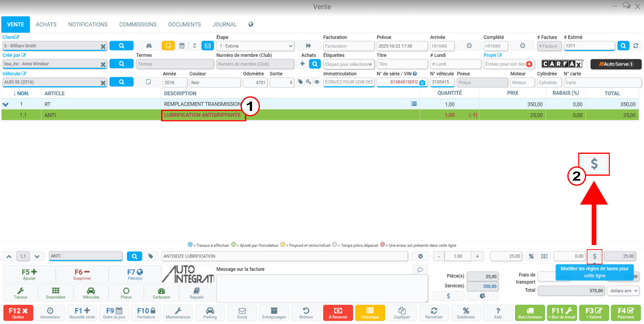Click the percent icon beside price 25.00
This screenshot has height=324, width=644.
531,256
